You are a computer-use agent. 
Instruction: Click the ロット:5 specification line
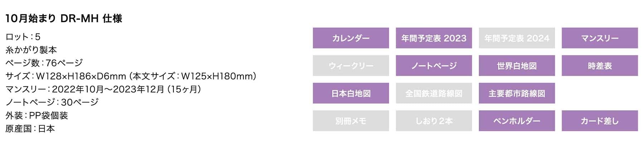[x=23, y=37]
